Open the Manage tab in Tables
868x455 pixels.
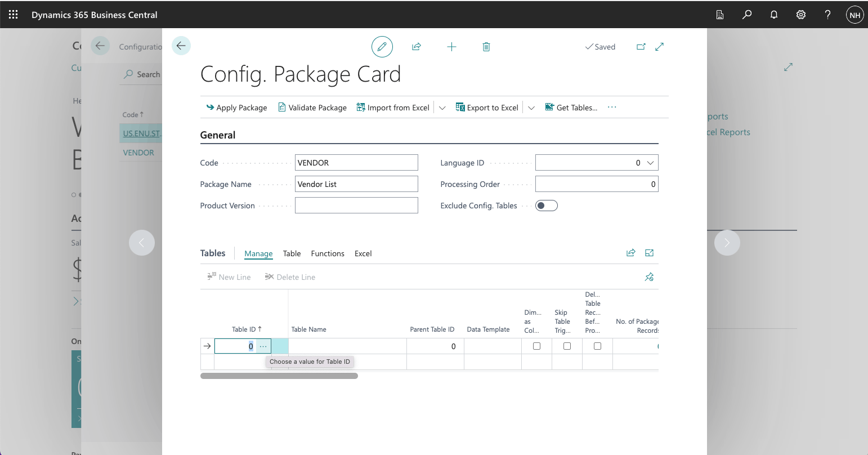[258, 253]
